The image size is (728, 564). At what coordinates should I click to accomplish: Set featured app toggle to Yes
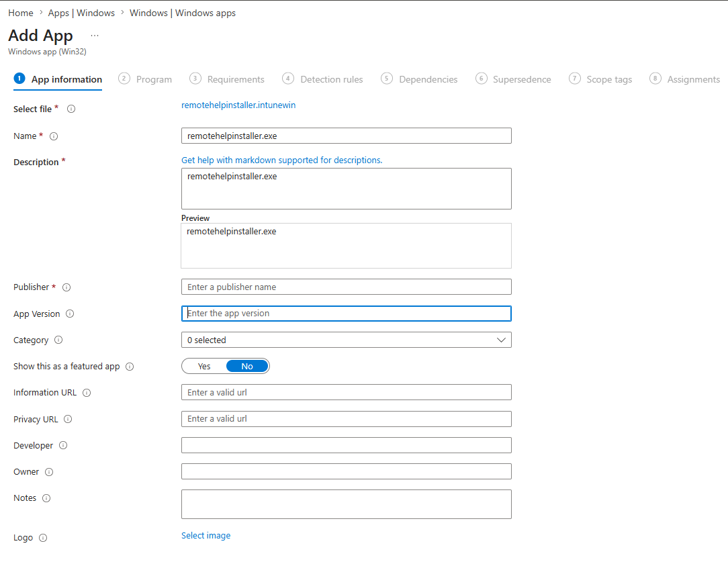[x=204, y=366]
